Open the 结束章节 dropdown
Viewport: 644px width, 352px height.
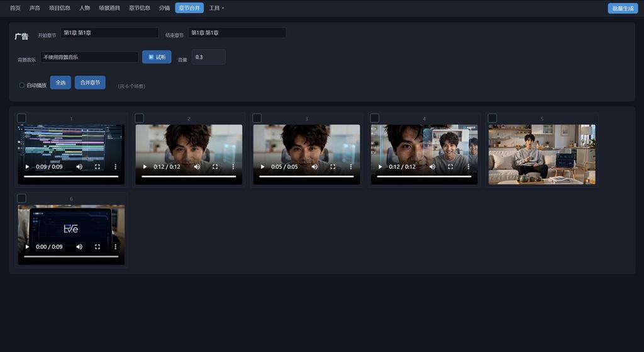(x=237, y=33)
